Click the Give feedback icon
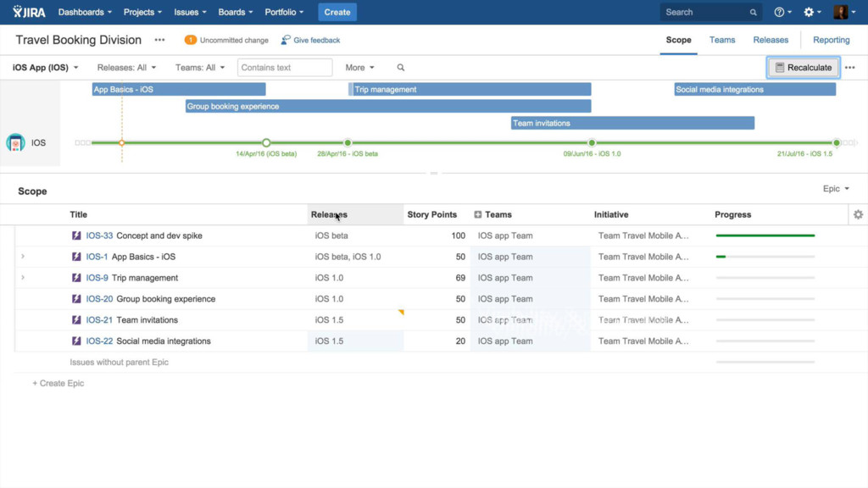Viewport: 868px width, 488px height. 285,40
